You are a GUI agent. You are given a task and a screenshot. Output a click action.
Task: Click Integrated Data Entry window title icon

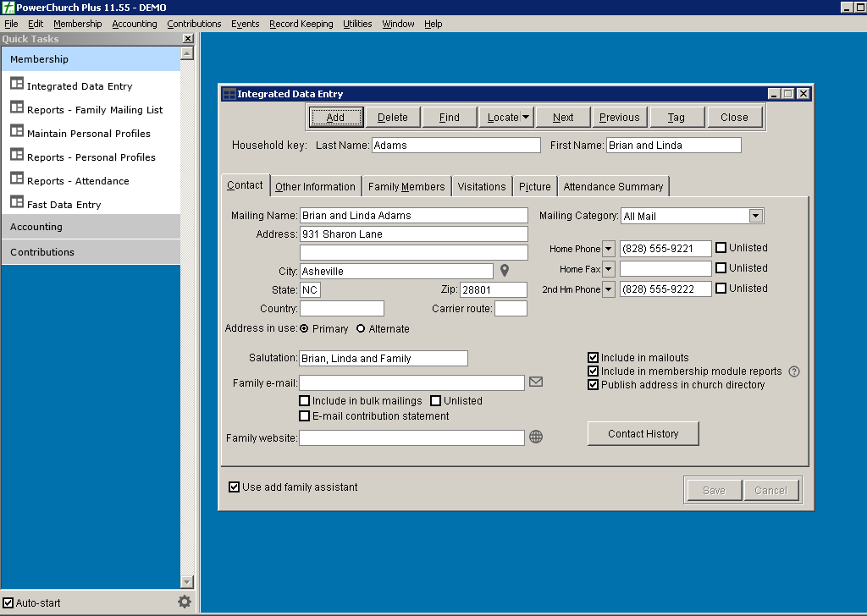point(229,94)
